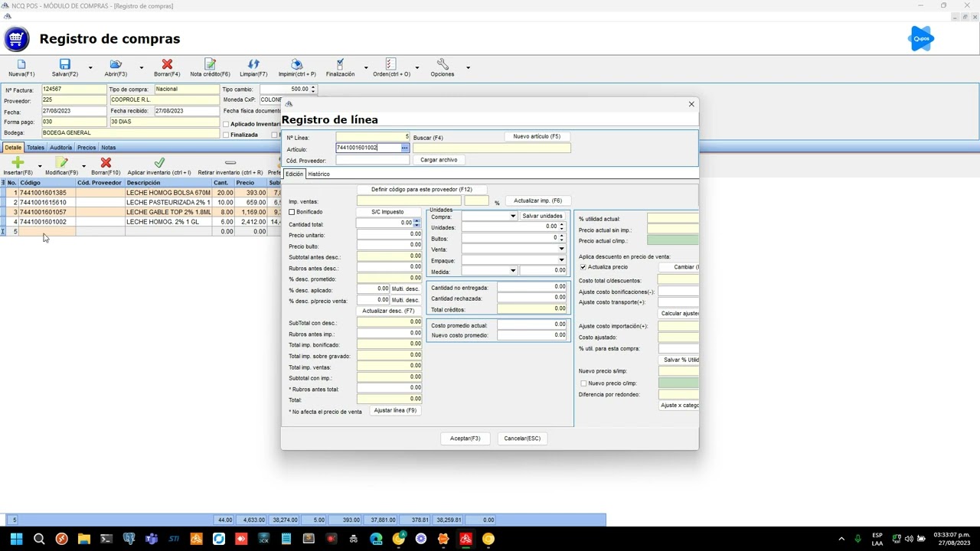980x551 pixels.
Task: Expand the Venta units dropdown
Action: tap(561, 249)
